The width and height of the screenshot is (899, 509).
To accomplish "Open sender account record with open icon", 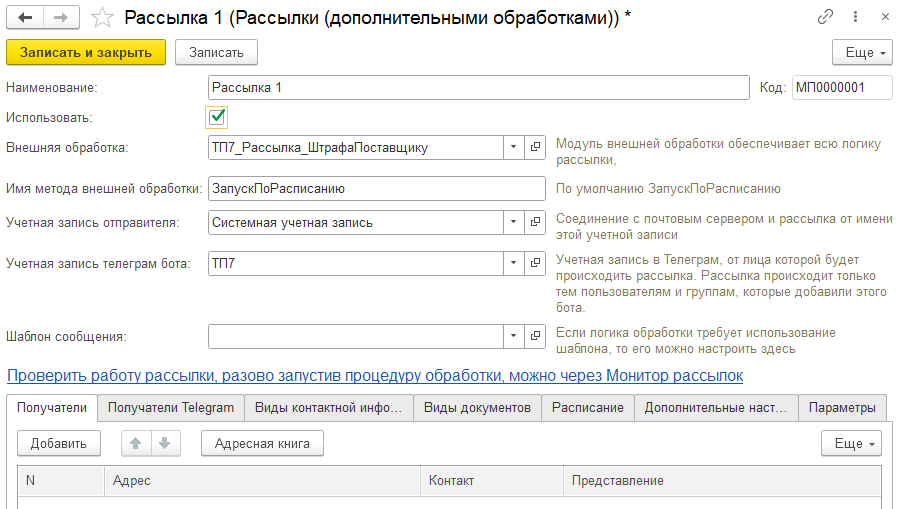I will pyautogui.click(x=536, y=223).
